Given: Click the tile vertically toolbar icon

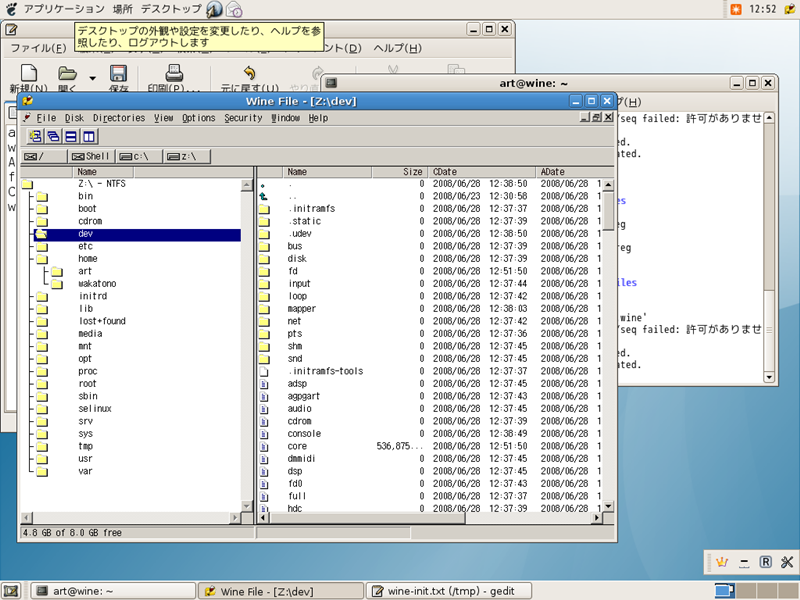Looking at the screenshot, I should (89, 136).
